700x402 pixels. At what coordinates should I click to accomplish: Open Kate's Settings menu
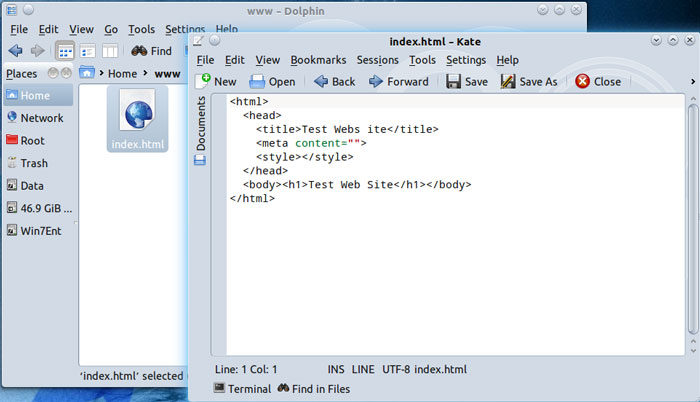(466, 60)
